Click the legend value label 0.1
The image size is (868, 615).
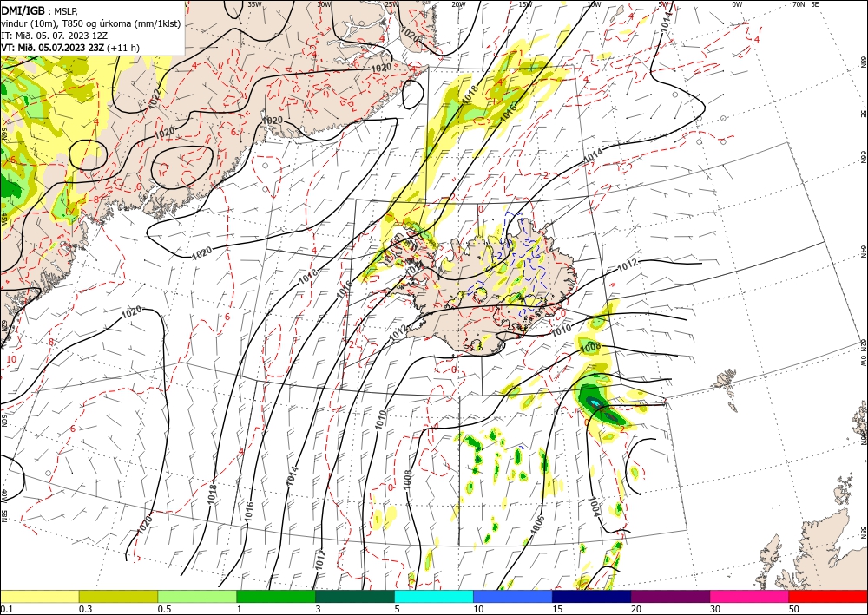pyautogui.click(x=5, y=609)
